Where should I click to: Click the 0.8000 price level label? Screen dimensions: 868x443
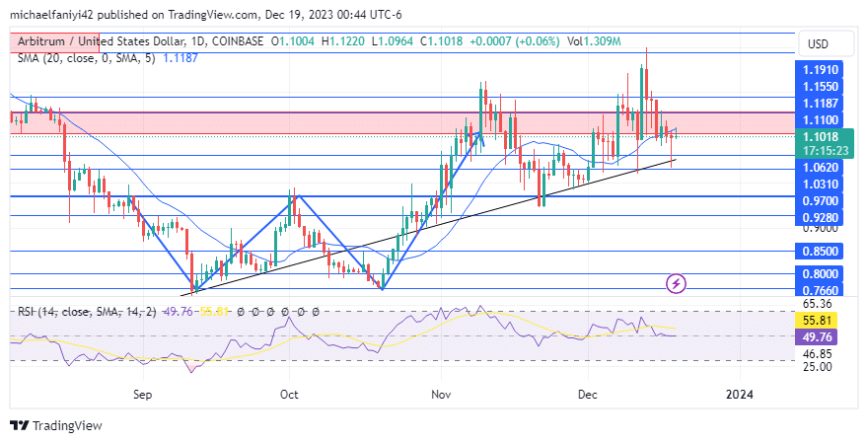[x=820, y=273]
